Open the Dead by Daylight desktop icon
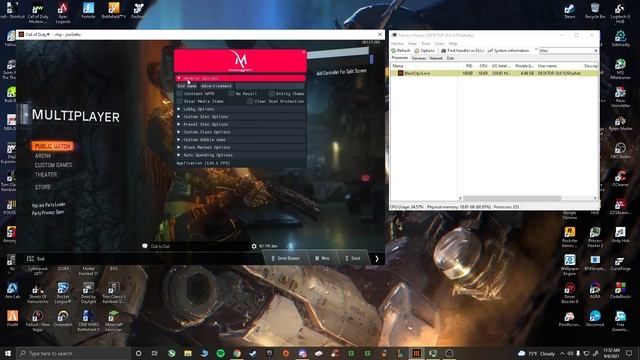Viewport: 640px width, 360px height. tap(88, 293)
